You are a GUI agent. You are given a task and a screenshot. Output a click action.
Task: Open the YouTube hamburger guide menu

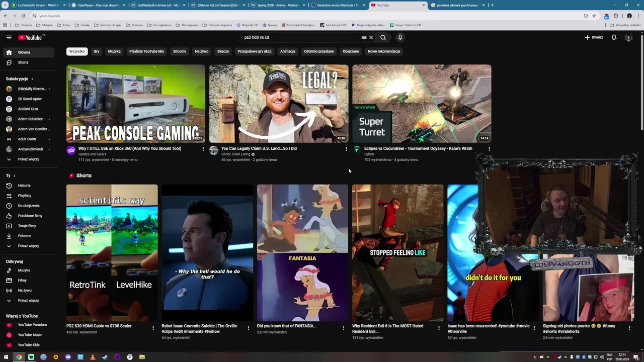click(x=9, y=37)
